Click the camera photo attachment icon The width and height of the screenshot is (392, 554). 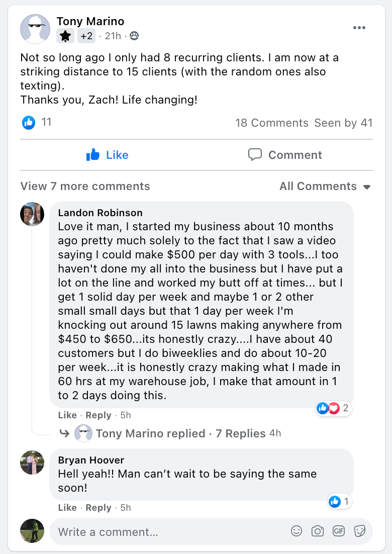[x=317, y=531]
